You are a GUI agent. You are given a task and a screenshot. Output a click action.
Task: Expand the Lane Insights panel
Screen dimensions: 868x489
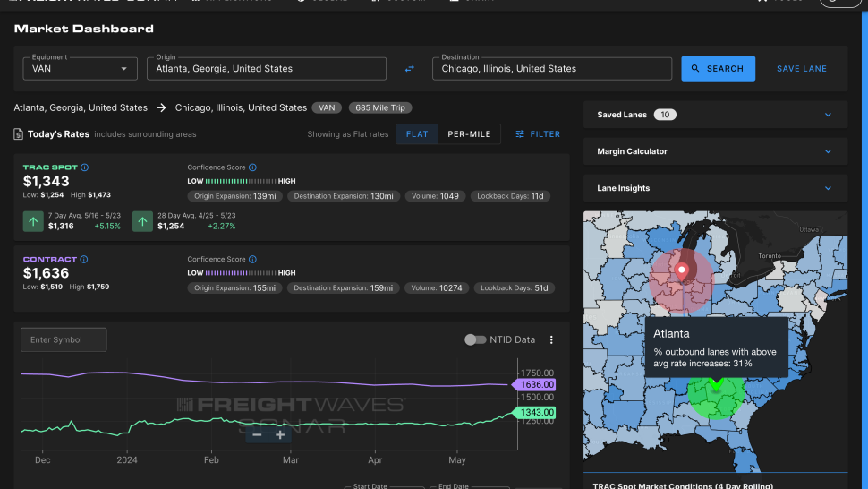[x=715, y=188]
